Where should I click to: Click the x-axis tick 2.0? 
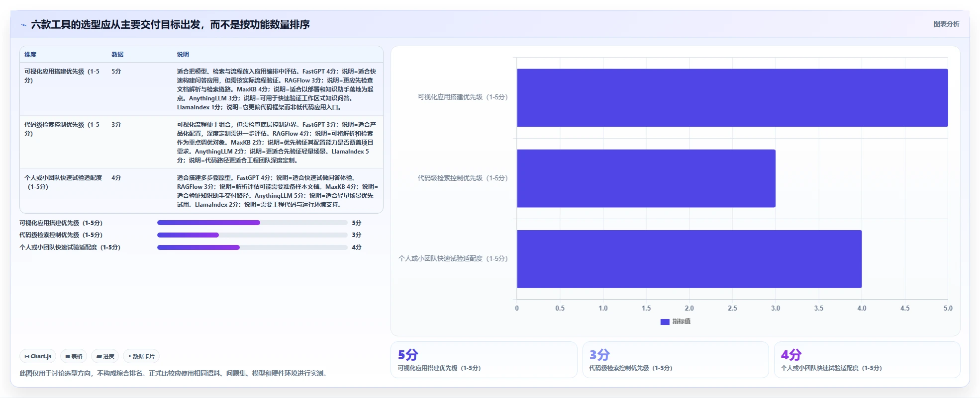coord(689,309)
